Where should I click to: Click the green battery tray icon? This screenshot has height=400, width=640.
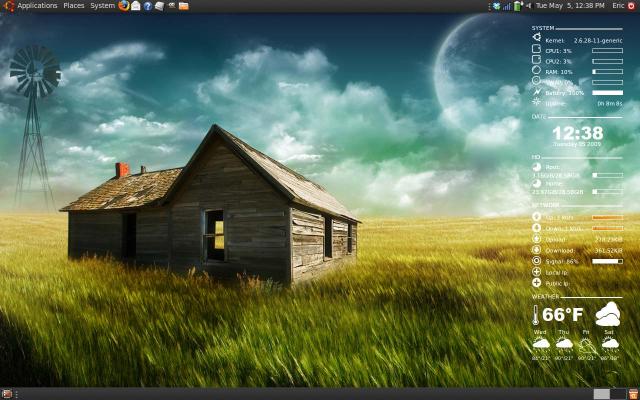coord(518,6)
